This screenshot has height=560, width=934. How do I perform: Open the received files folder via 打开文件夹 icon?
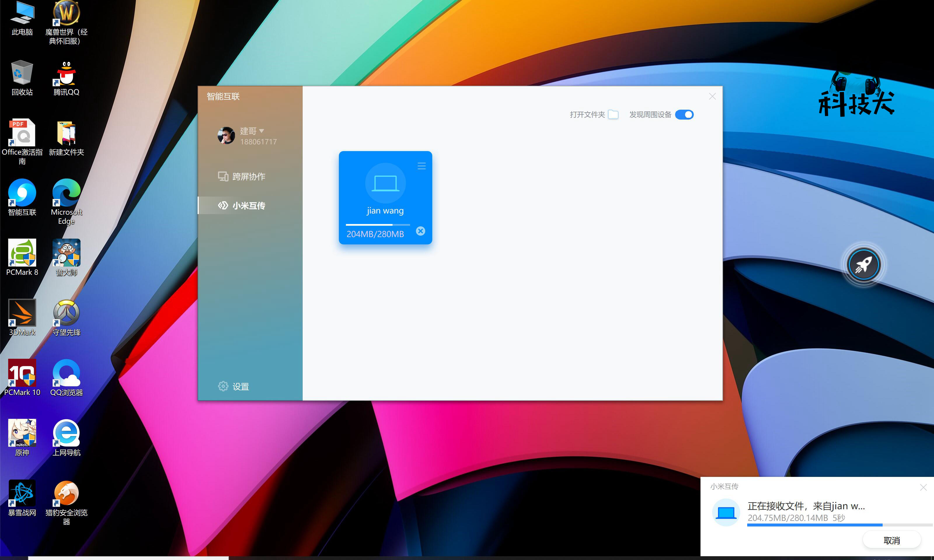(x=613, y=114)
